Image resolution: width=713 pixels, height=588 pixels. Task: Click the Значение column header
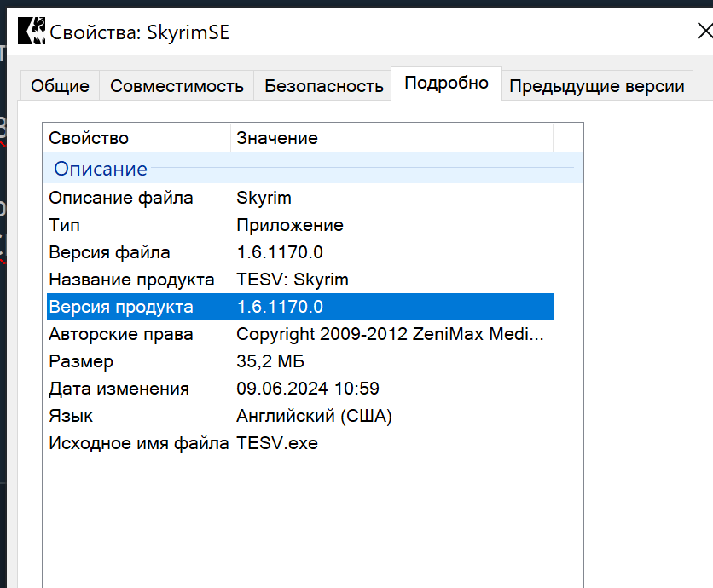click(x=392, y=138)
